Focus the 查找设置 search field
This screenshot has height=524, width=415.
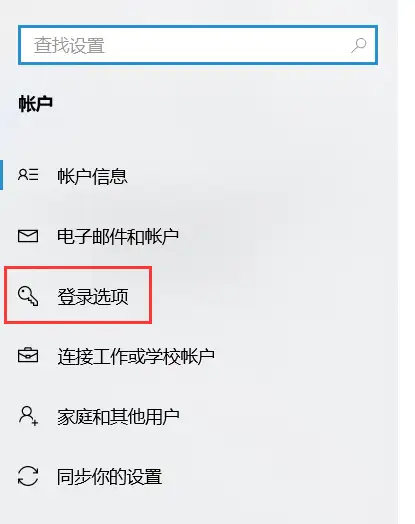coord(198,45)
